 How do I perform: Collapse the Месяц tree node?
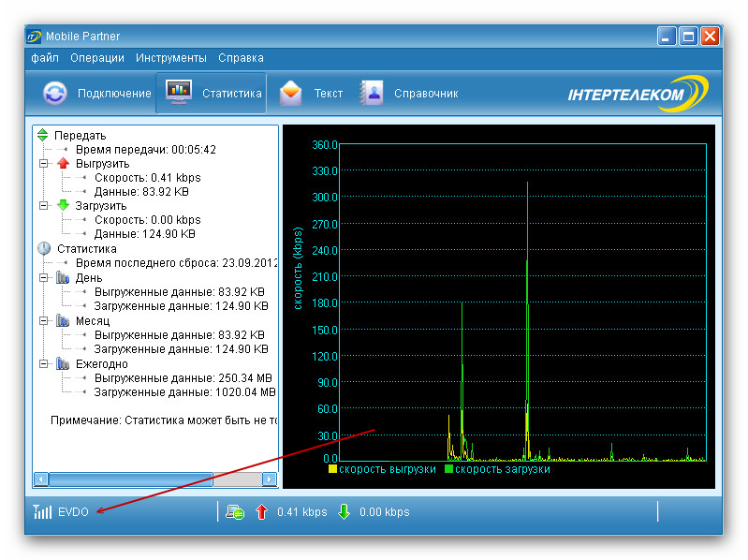pyautogui.click(x=43, y=320)
